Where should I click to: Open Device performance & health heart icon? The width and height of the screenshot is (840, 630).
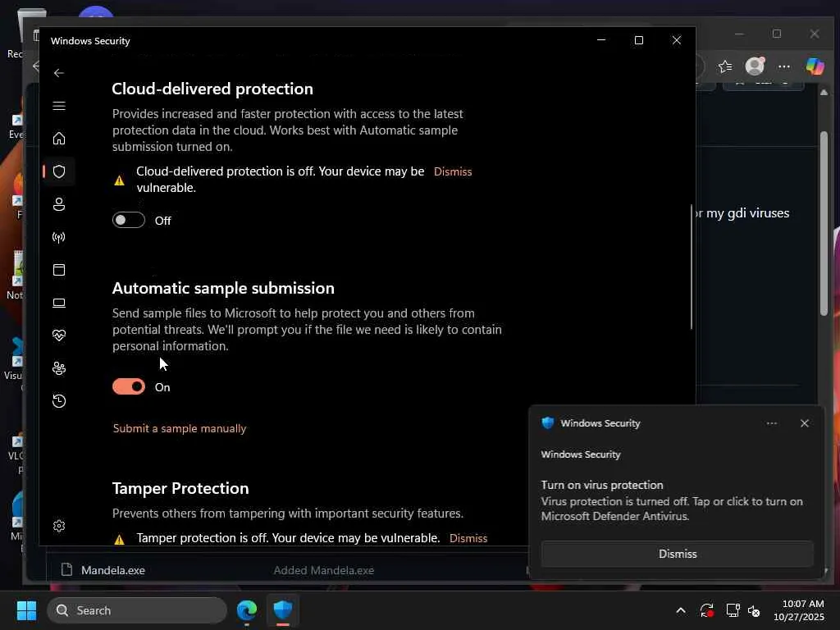pyautogui.click(x=59, y=336)
